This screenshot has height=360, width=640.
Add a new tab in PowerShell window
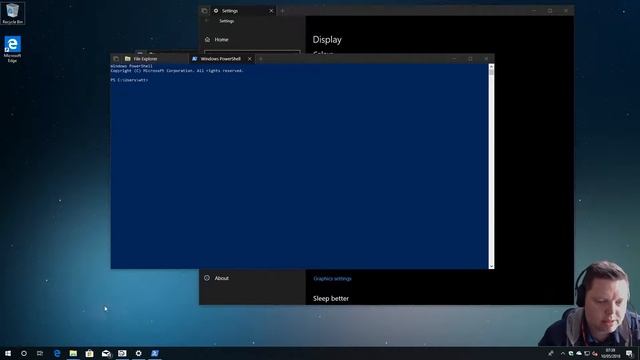[x=261, y=59]
